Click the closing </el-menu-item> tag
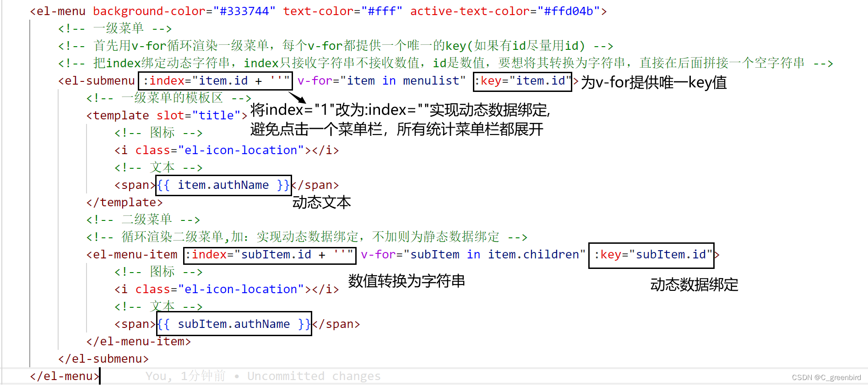Image resolution: width=868 pixels, height=386 pixels. coord(139,341)
